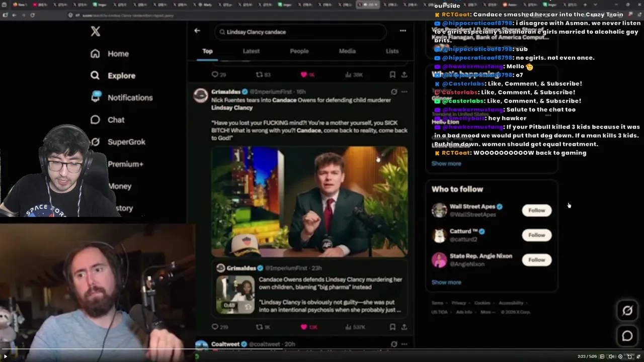Go back using the search header arrow
This screenshot has width=644, height=362.
click(x=197, y=31)
